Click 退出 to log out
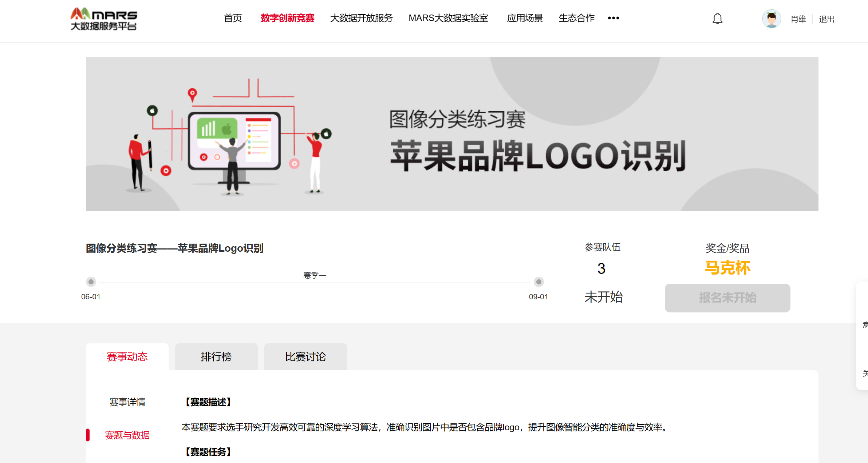 (x=826, y=19)
